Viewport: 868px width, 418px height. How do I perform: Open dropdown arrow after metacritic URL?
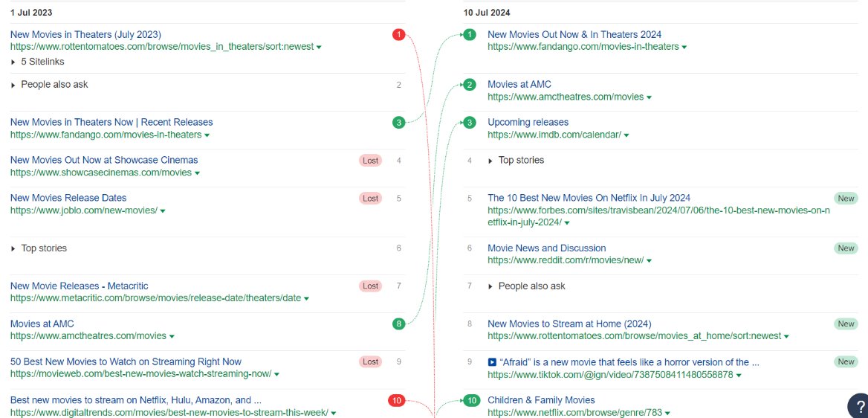coord(307,298)
